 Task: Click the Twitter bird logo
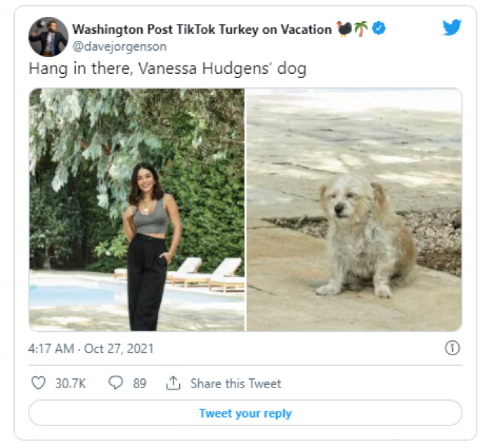[x=452, y=27]
